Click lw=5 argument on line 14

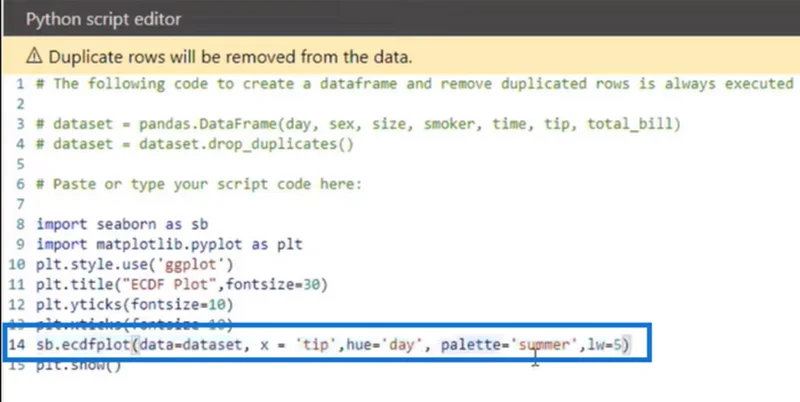coord(605,345)
